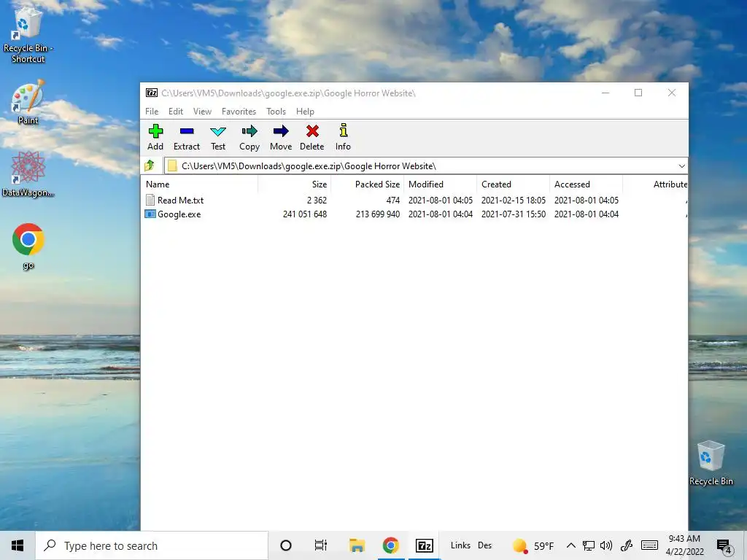
Task: Sort by the Size column header
Action: tap(294, 184)
